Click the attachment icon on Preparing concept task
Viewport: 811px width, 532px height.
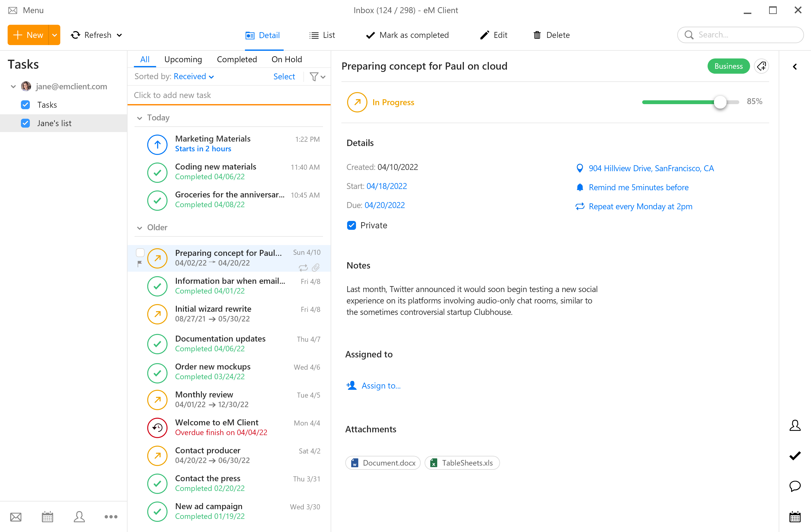316,268
